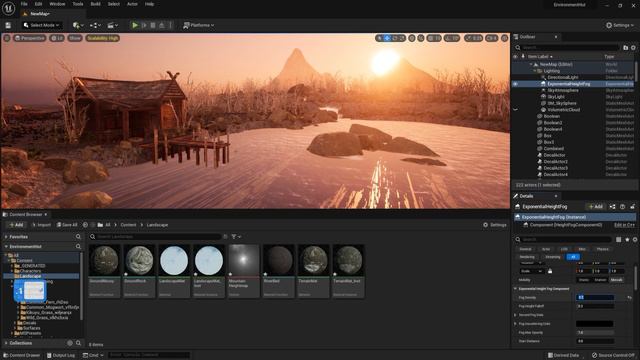Viewport: 640px width, 360px height.
Task: Click the Fog Density value field
Action: tap(595, 298)
